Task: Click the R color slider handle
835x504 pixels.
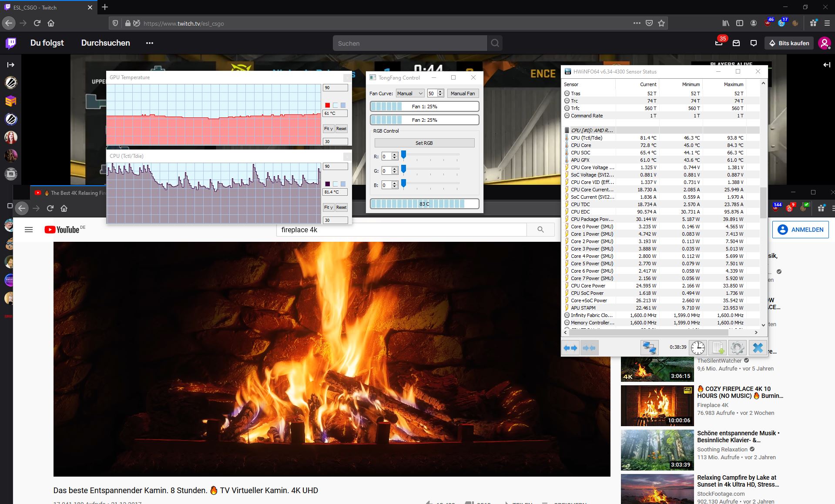Action: pyautogui.click(x=404, y=155)
